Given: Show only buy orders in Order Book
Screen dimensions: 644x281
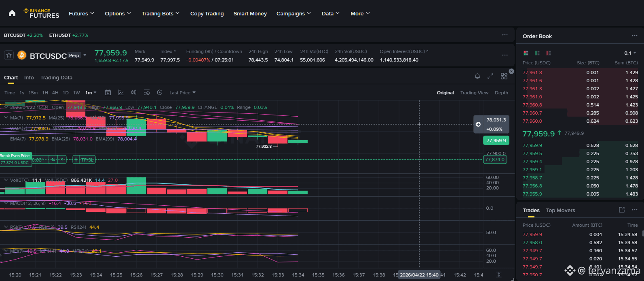Looking at the screenshot, I should tap(537, 53).
